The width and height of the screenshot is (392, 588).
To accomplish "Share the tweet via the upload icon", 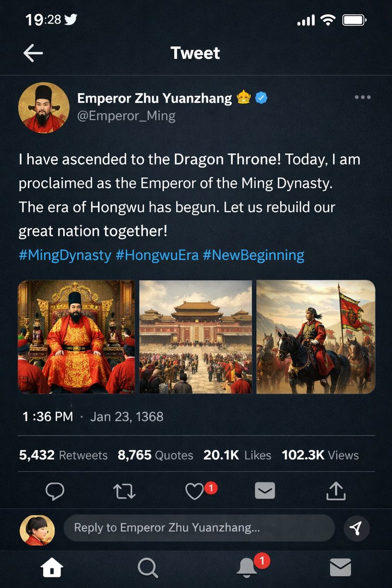I will point(336,489).
